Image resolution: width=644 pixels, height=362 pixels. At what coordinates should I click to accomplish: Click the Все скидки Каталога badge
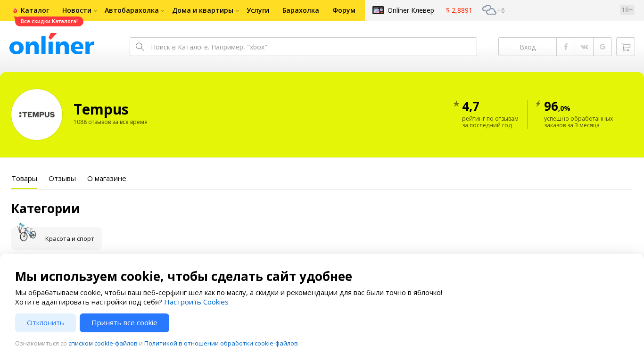tap(49, 21)
